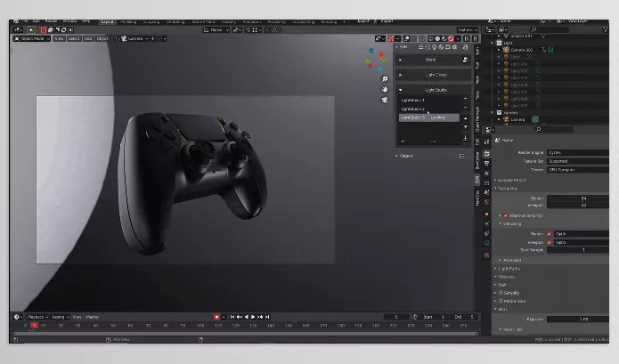Open the Feature Set Supported dropdown
619x364 pixels.
pos(577,161)
